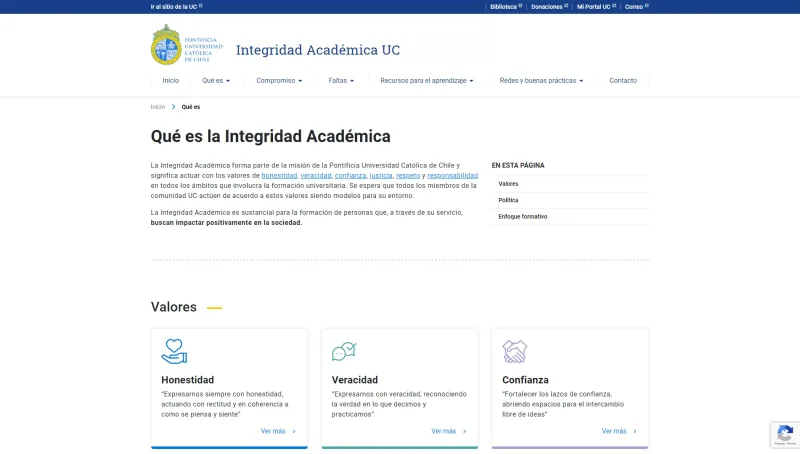Image resolution: width=800 pixels, height=454 pixels.
Task: Click the Honestidad heart-in-hand icon
Action: tap(174, 351)
